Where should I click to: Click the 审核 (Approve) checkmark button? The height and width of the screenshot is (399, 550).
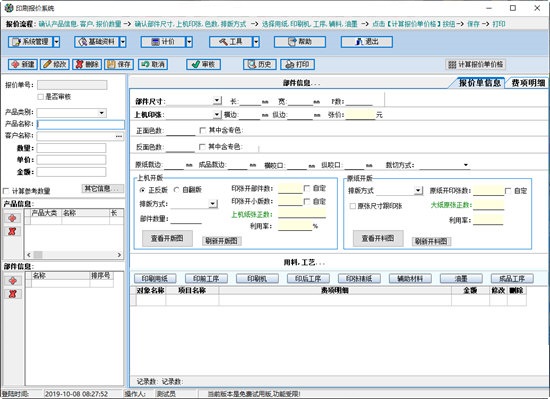pyautogui.click(x=203, y=65)
